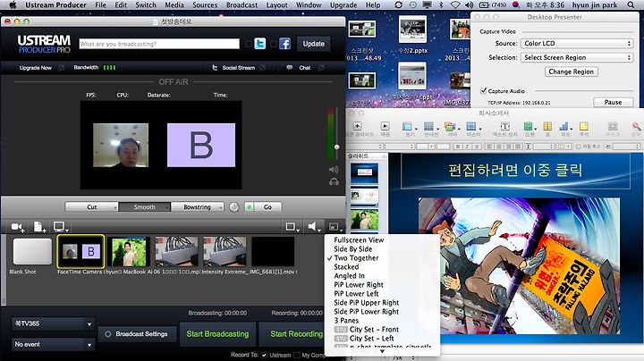The image size is (644, 361).
Task: Open the Bowstring transition dropdown arrow
Action: click(x=221, y=207)
